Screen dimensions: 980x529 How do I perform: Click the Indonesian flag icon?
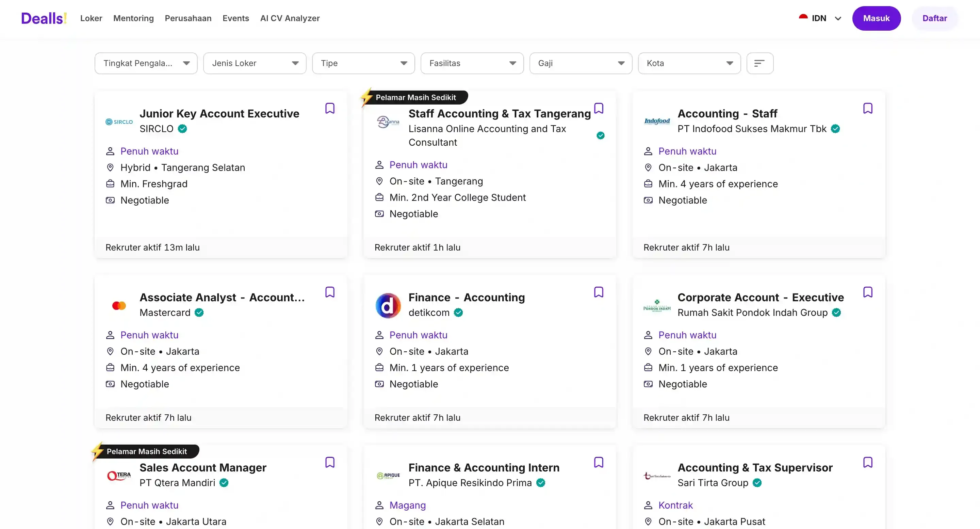tap(803, 17)
